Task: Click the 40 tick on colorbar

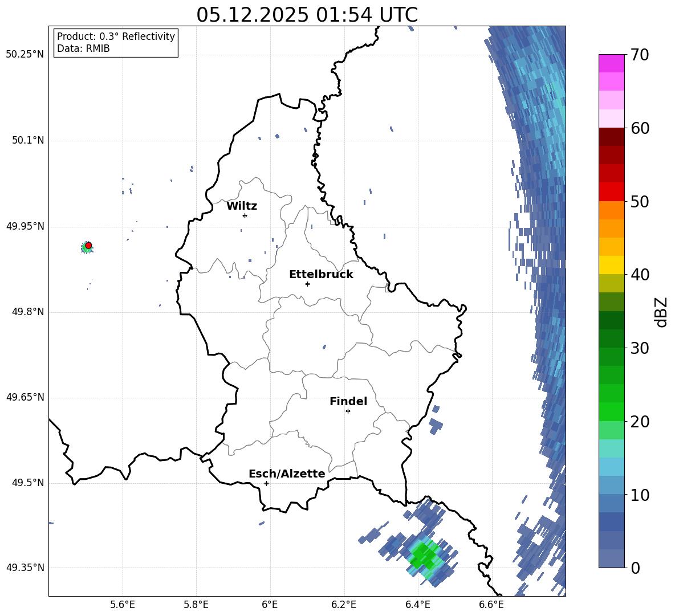Action: tap(640, 275)
